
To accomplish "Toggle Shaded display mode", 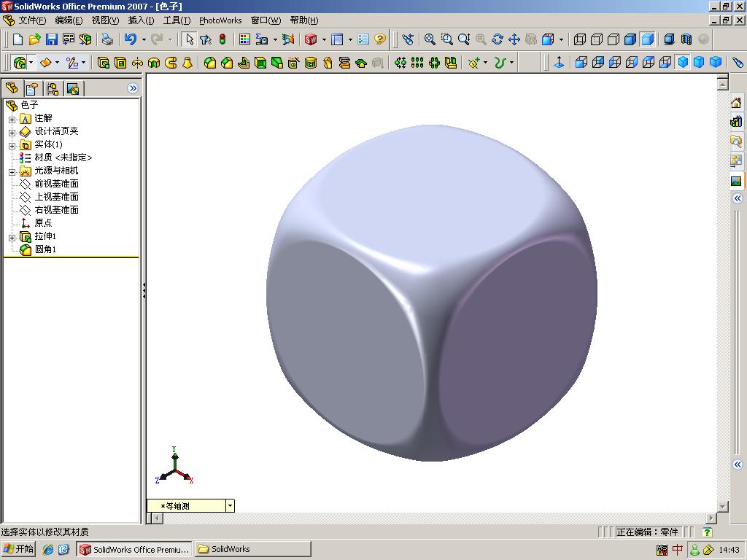I will click(x=648, y=39).
